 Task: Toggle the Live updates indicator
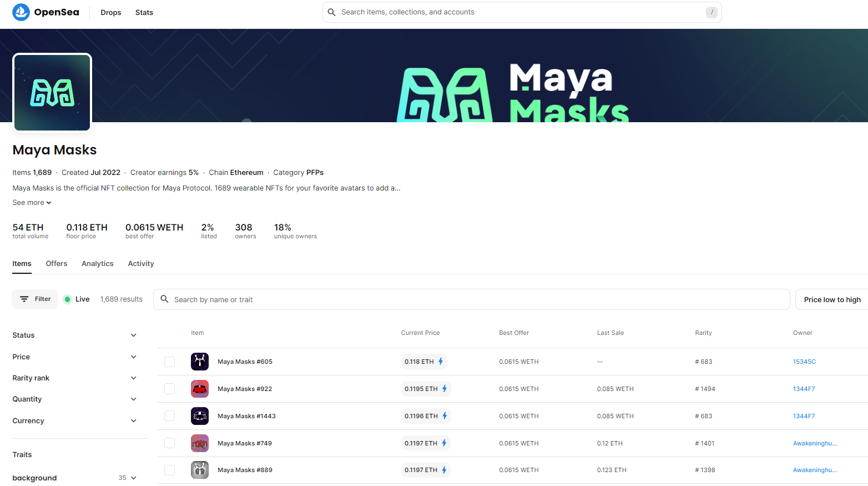[x=77, y=299]
